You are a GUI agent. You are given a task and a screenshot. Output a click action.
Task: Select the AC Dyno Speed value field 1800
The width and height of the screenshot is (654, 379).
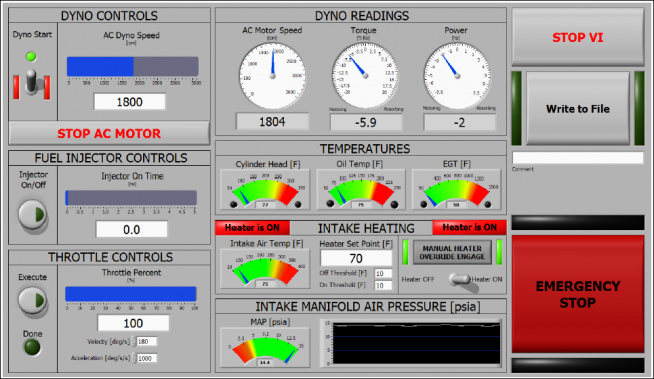click(x=130, y=102)
